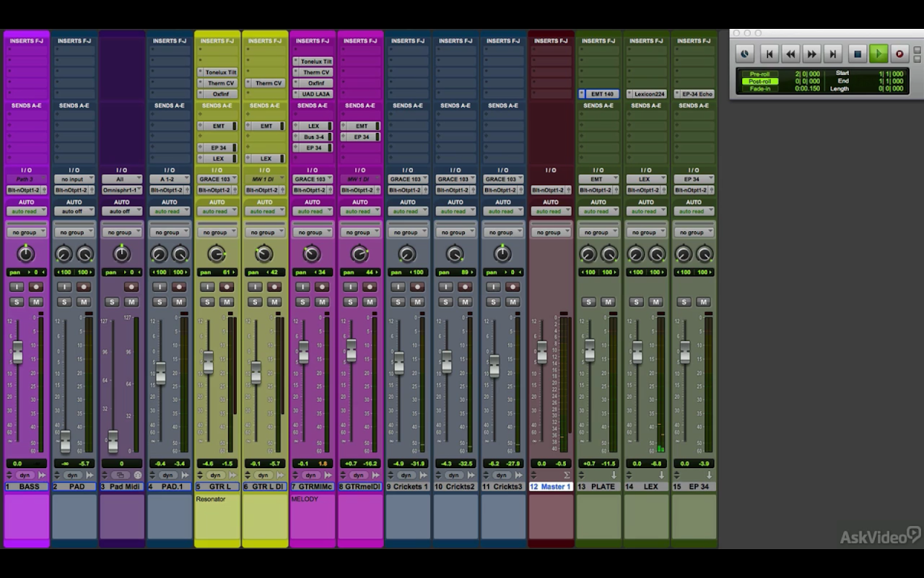Open the group dropdown on BASS track
924x578 pixels.
coord(27,233)
